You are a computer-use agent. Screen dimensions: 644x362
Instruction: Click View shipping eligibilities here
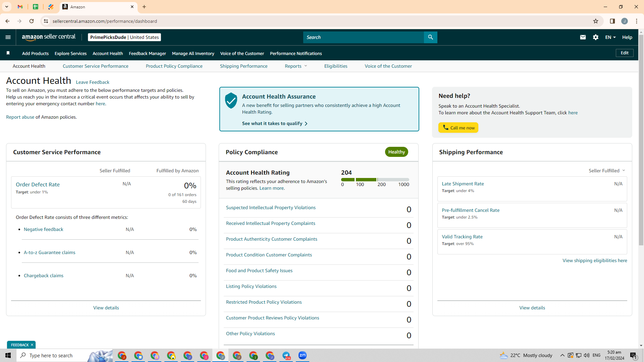pos(595,260)
